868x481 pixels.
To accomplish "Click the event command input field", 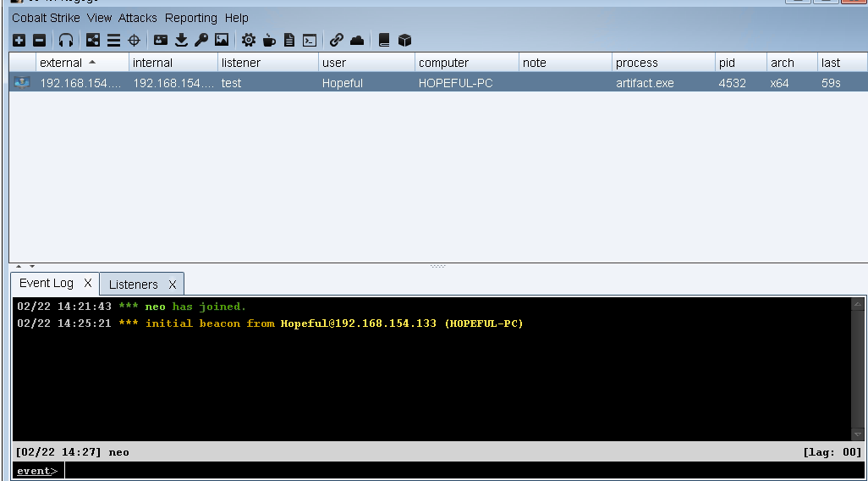I will 463,471.
